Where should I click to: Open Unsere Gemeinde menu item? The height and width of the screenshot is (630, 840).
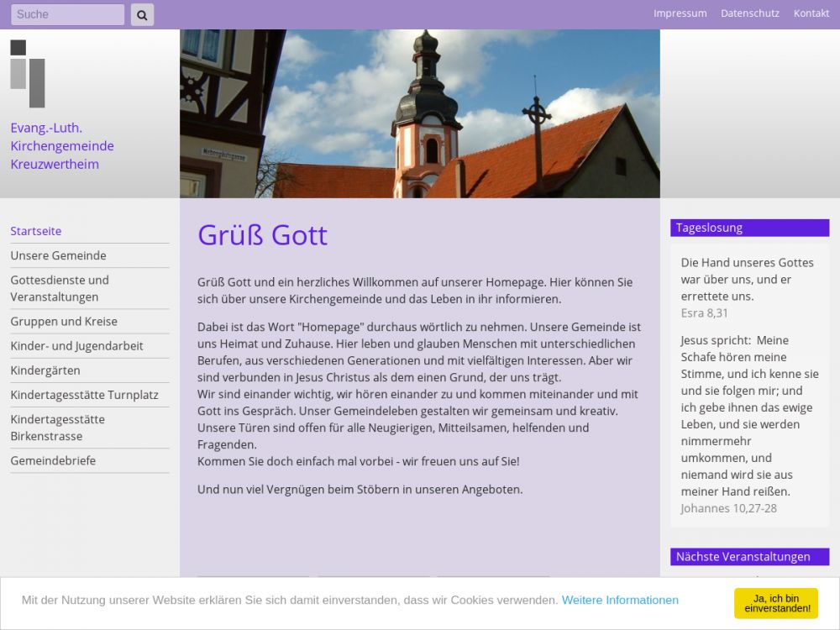[58, 255]
